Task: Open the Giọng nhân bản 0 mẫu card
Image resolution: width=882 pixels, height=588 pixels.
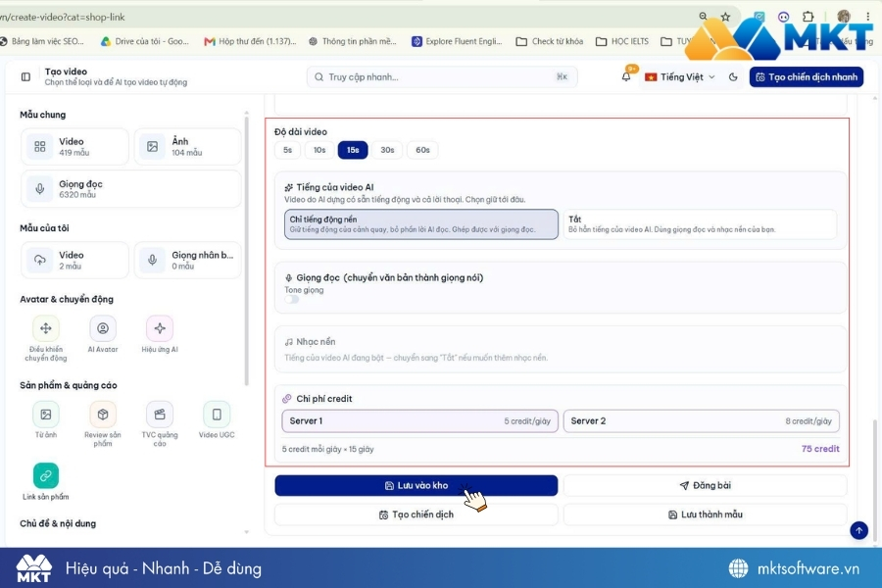Action: pyautogui.click(x=188, y=260)
